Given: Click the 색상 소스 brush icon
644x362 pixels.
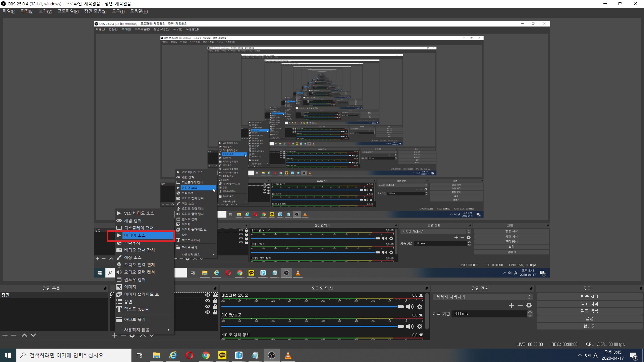Looking at the screenshot, I should click(119, 257).
